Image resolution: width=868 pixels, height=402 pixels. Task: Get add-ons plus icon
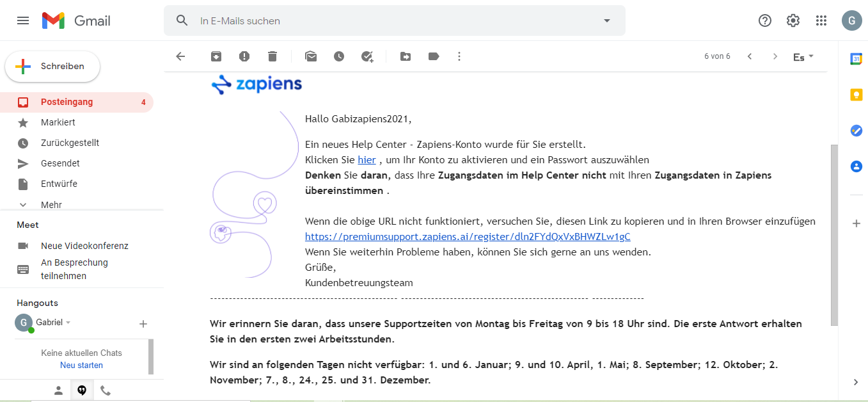click(x=856, y=223)
